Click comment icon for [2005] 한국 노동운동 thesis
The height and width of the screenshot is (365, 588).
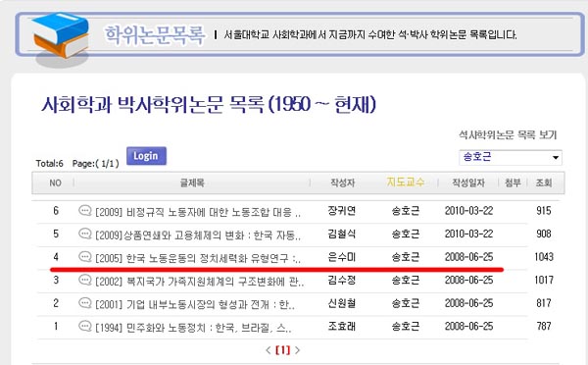[x=85, y=257]
